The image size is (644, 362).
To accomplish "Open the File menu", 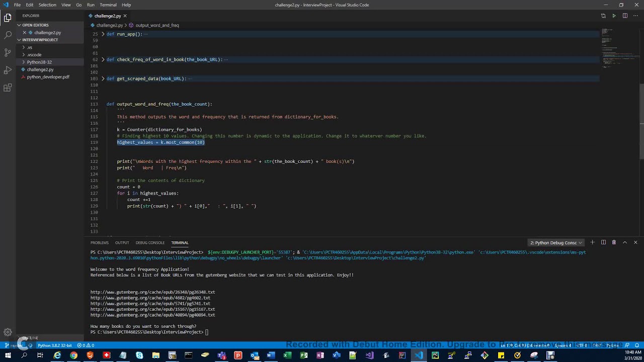I will point(17,5).
